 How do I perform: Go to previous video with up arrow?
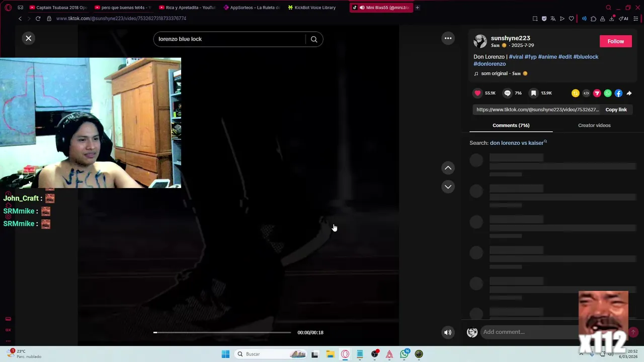(x=448, y=168)
